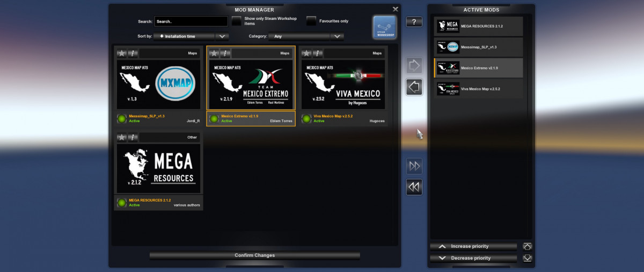This screenshot has width=644, height=272.
Task: Click double left arrows to deactivate all
Action: [414, 187]
